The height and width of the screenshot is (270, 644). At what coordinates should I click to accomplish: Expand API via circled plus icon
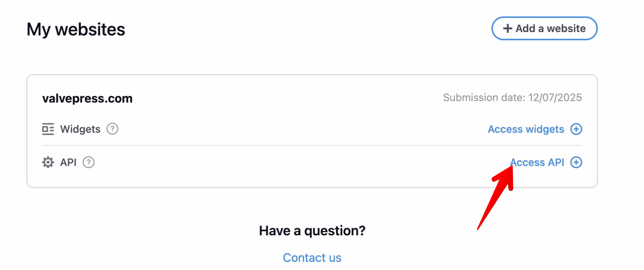(x=576, y=162)
